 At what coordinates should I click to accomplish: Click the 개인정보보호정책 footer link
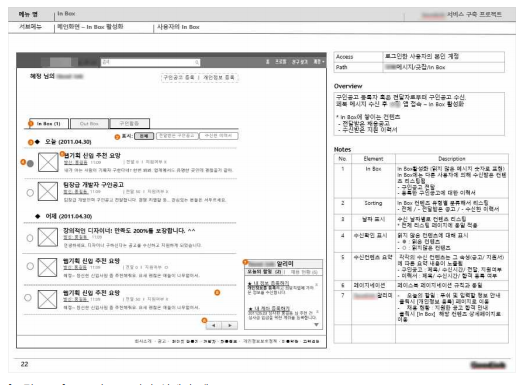[260, 341]
